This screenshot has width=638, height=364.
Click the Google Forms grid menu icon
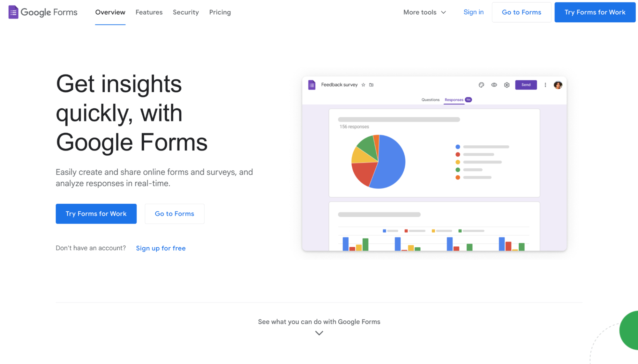(x=13, y=12)
